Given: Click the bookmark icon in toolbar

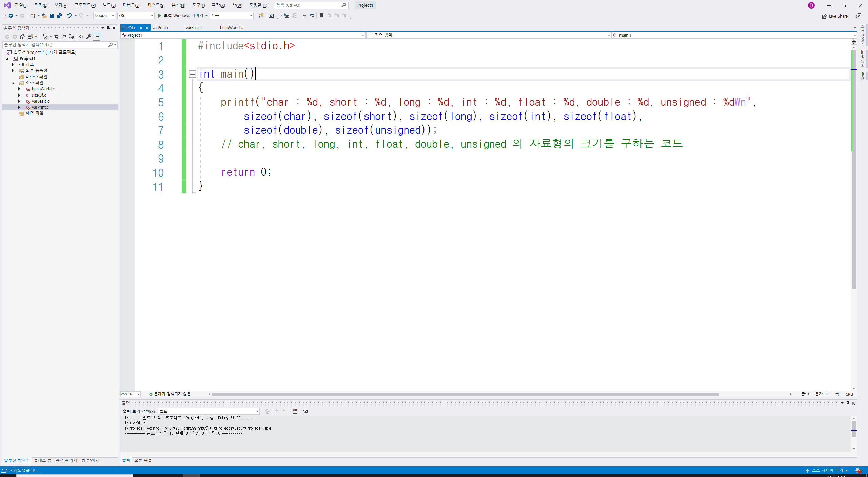Looking at the screenshot, I should [x=321, y=16].
